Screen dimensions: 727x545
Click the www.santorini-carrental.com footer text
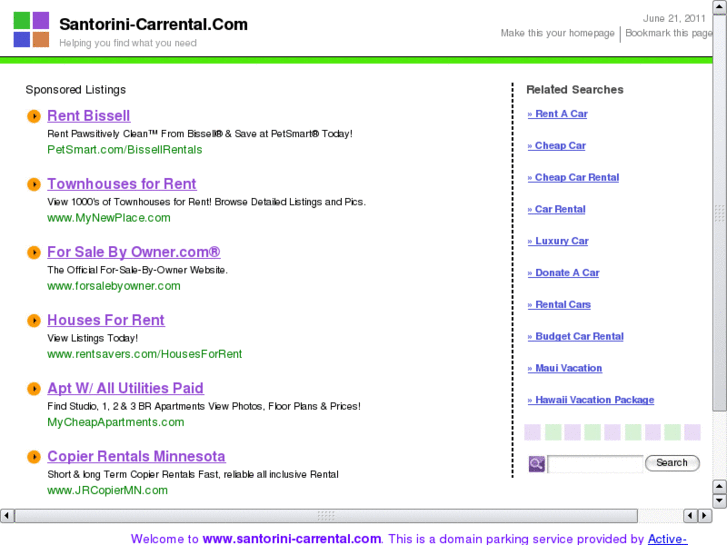(x=292, y=539)
